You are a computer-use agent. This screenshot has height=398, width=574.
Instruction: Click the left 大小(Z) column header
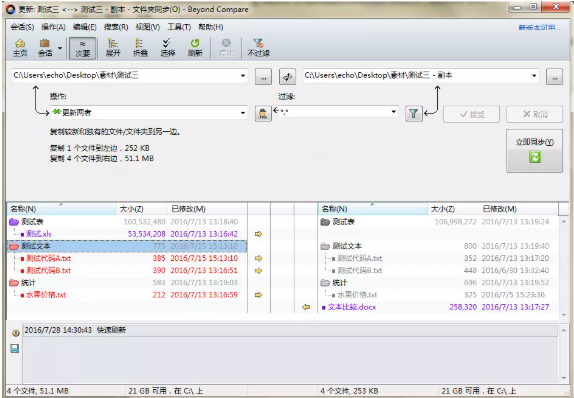point(142,209)
